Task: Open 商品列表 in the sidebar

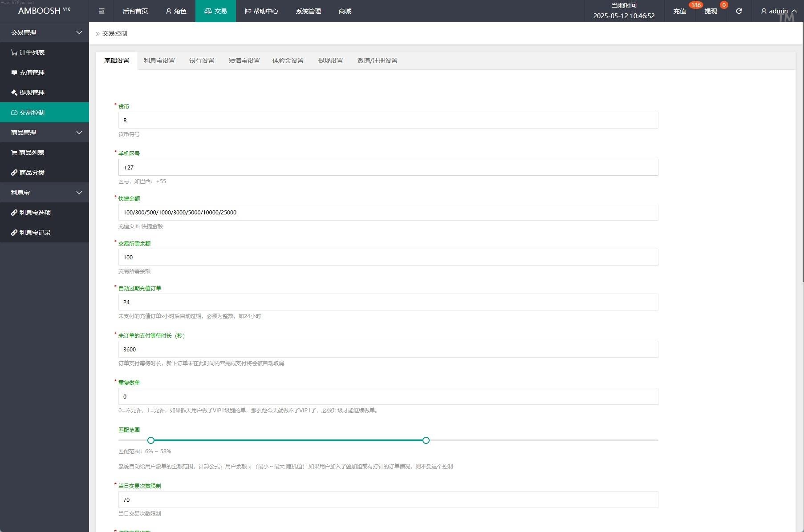Action: point(28,153)
